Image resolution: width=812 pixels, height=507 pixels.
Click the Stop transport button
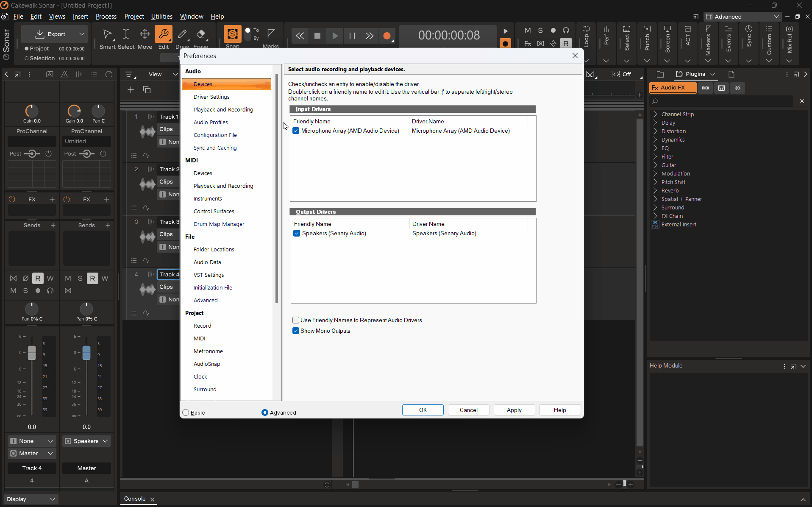(317, 36)
